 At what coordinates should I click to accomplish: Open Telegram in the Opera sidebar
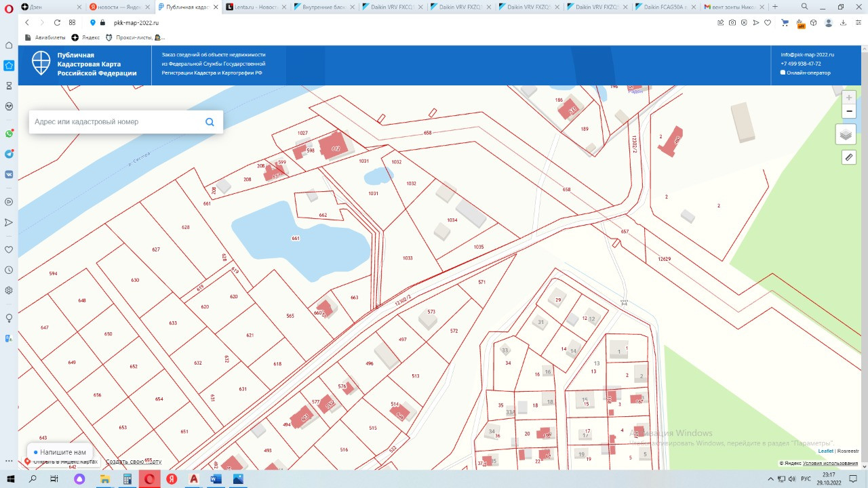[9, 154]
